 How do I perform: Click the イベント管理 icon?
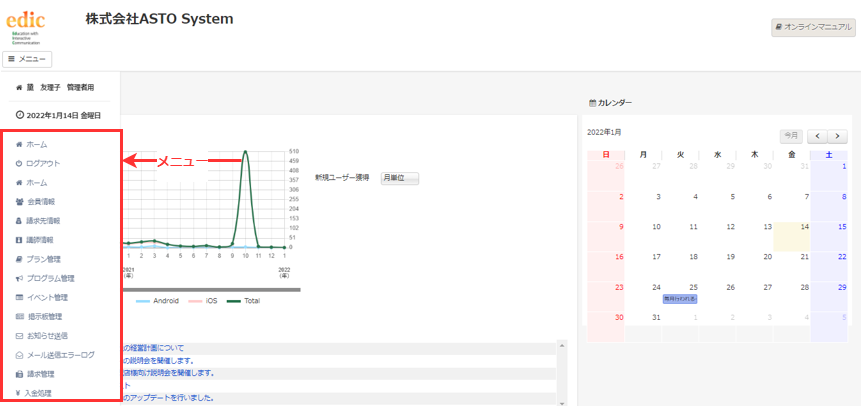pyautogui.click(x=19, y=298)
